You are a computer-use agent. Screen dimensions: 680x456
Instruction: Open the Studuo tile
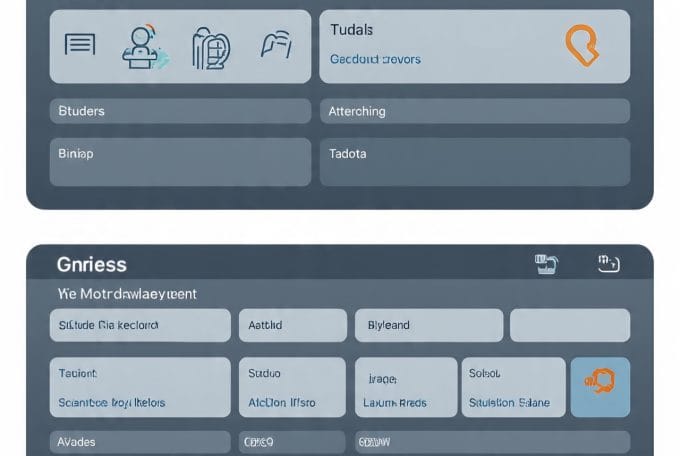coord(291,387)
